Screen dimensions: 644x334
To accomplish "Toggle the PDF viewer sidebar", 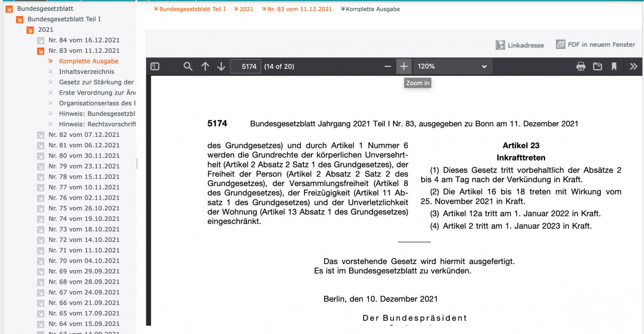I will [x=155, y=66].
